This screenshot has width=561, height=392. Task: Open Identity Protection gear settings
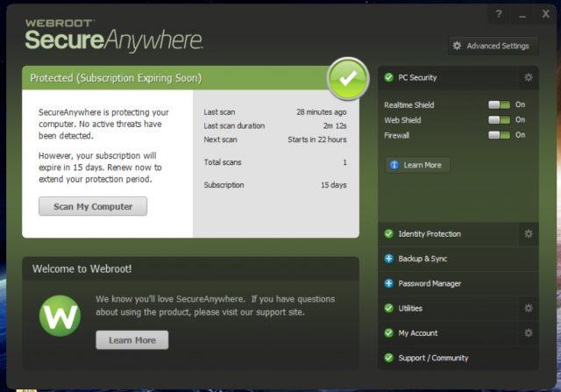point(528,234)
